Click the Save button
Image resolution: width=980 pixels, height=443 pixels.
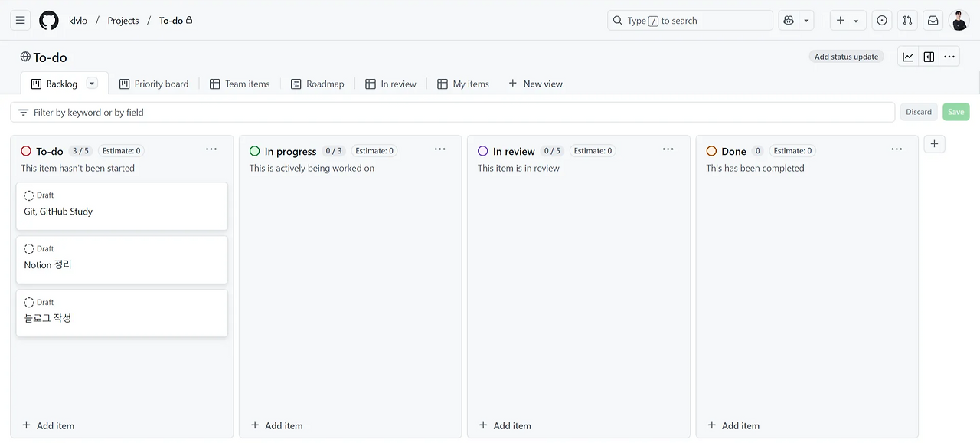pos(955,111)
